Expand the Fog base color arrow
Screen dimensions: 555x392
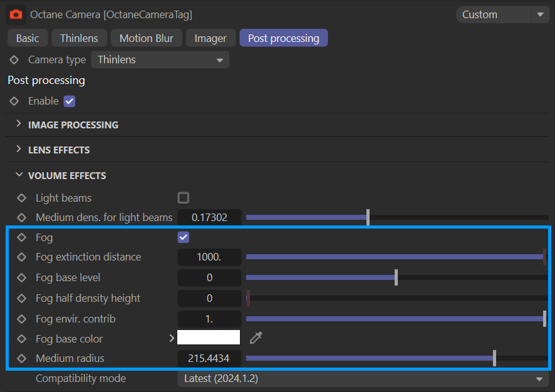(x=171, y=338)
